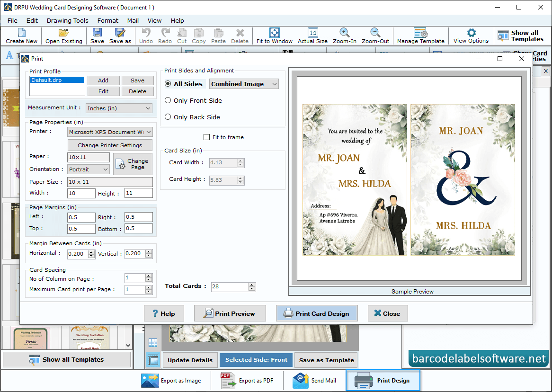552x392 pixels.
Task: Click the Print Card Design button
Action: 317,313
